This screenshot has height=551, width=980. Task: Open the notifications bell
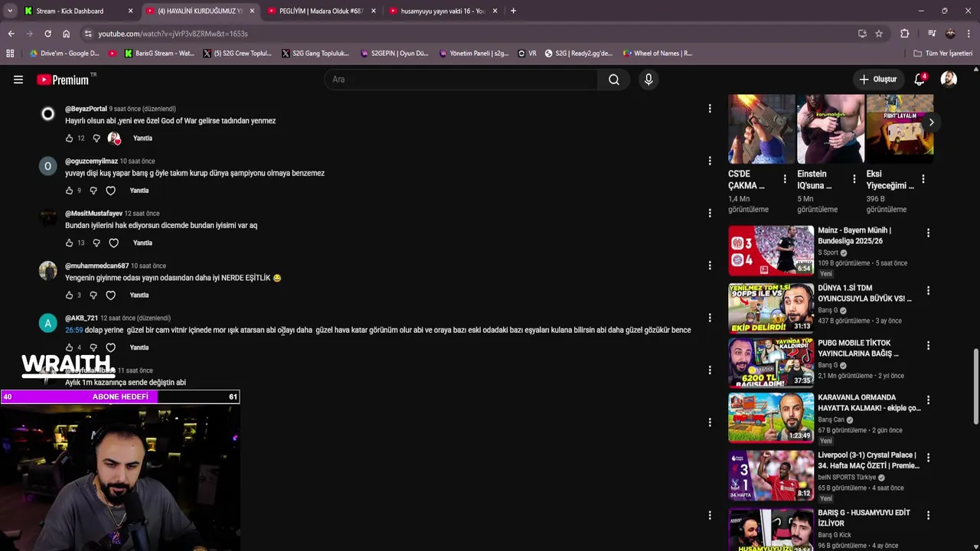[x=920, y=80]
